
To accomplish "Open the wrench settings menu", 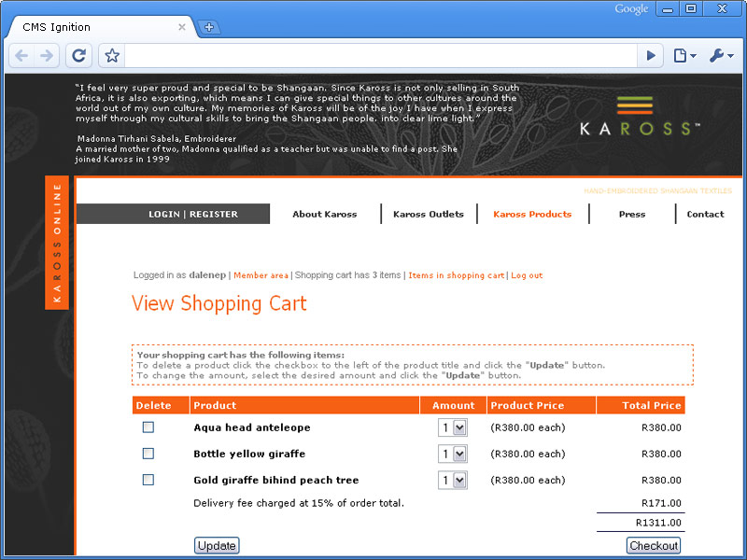I will pos(721,56).
